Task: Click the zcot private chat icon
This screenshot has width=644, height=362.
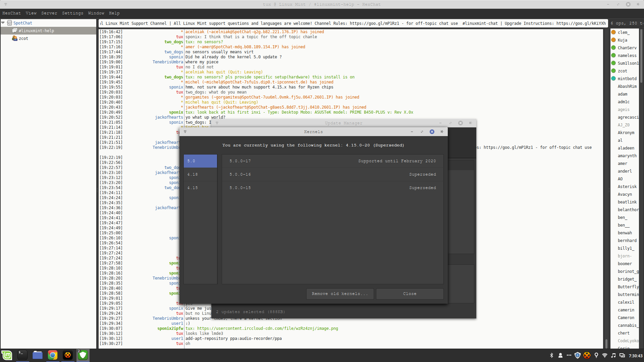Action: click(15, 38)
